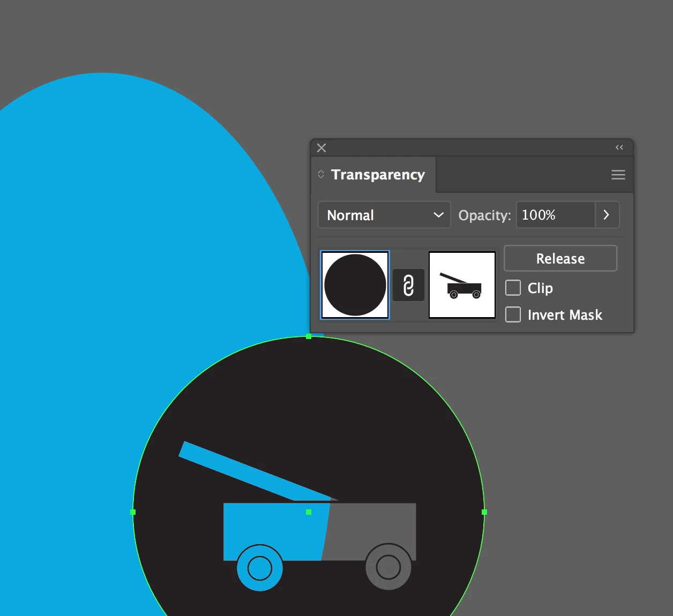Select the black circle artwork thumbnail
Image resolution: width=673 pixels, height=616 pixels.
point(355,285)
